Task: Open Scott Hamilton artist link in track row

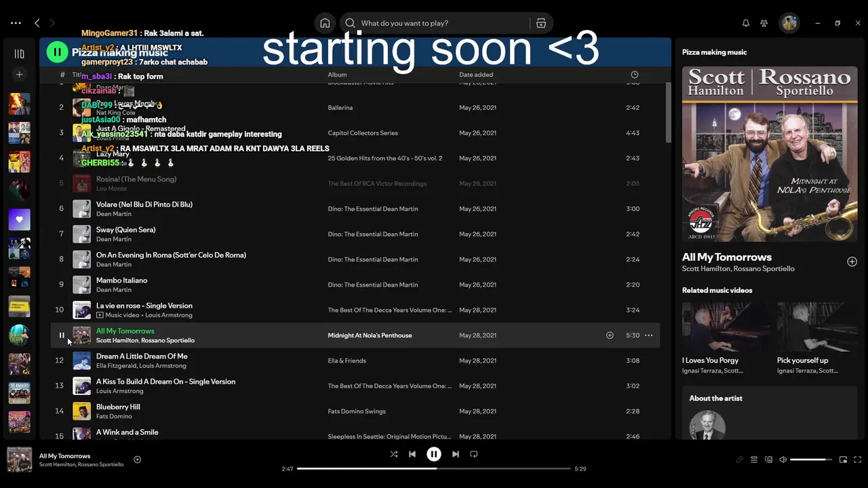Action: click(117, 340)
